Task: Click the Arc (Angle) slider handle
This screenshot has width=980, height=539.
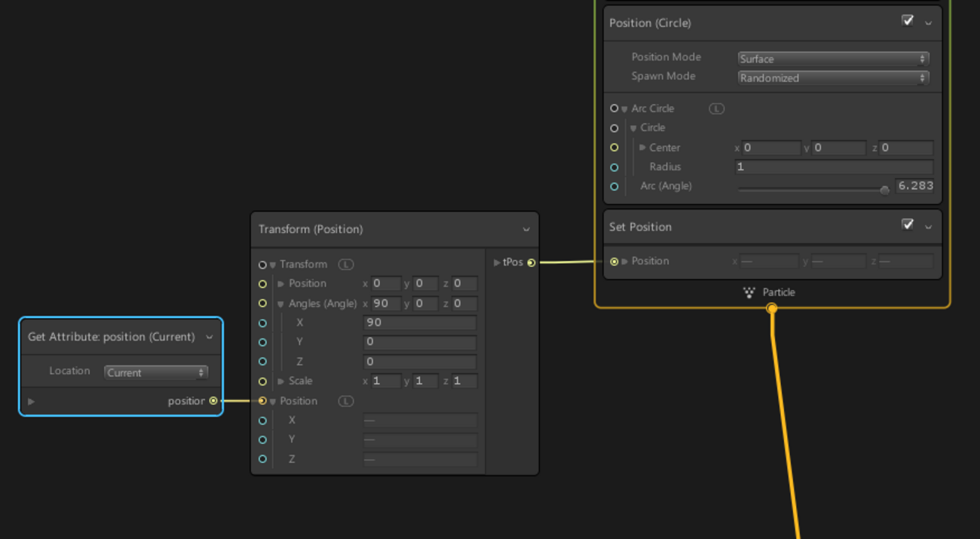Action: tap(884, 190)
